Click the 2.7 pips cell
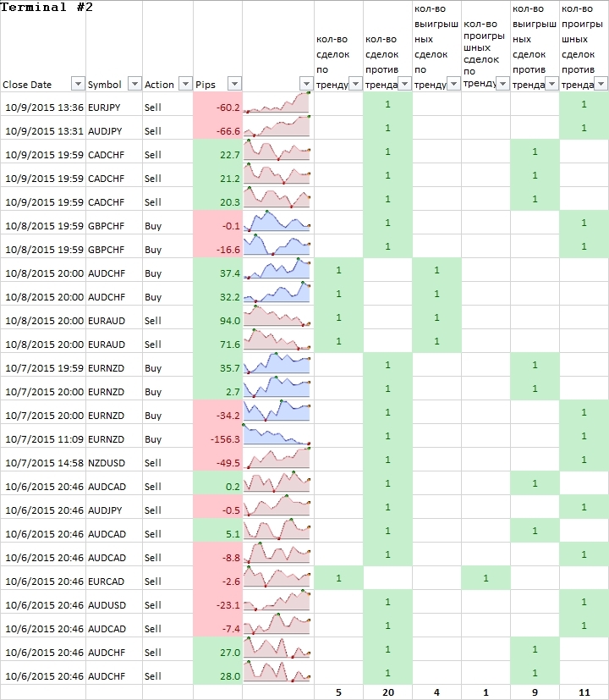 coord(217,389)
